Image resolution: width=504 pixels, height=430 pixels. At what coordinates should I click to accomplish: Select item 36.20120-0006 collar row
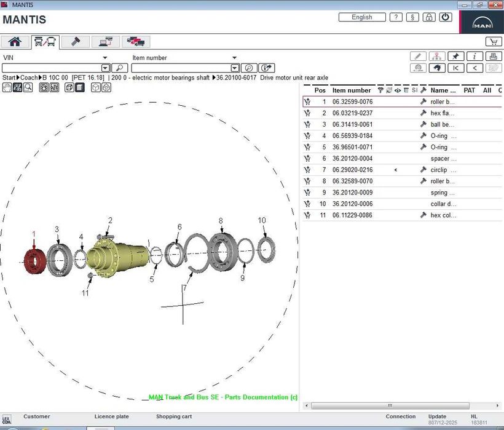403,204
